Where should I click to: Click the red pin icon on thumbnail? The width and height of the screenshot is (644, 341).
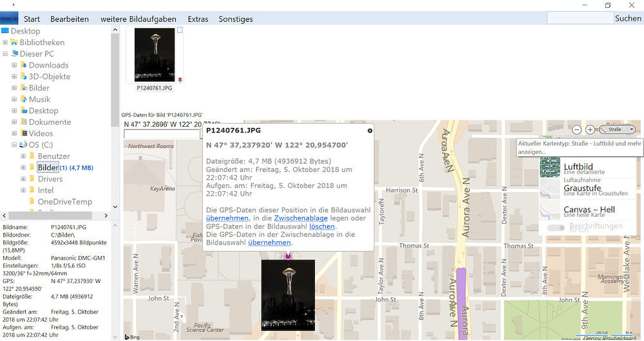pos(180,80)
